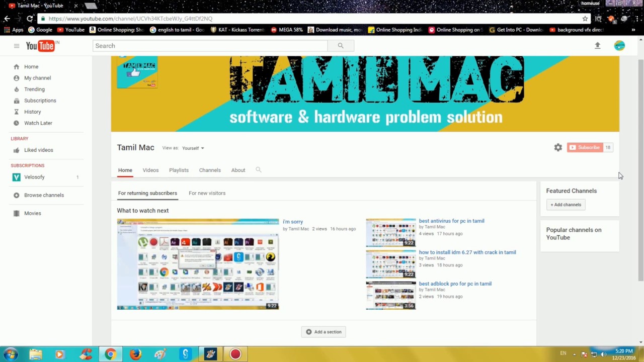Open the About tab
The width and height of the screenshot is (644, 362).
(x=238, y=170)
